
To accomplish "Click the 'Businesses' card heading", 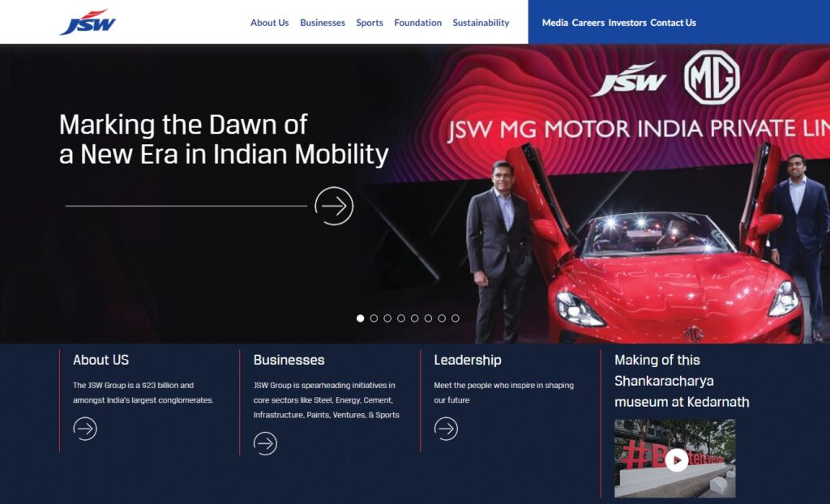I will (289, 360).
